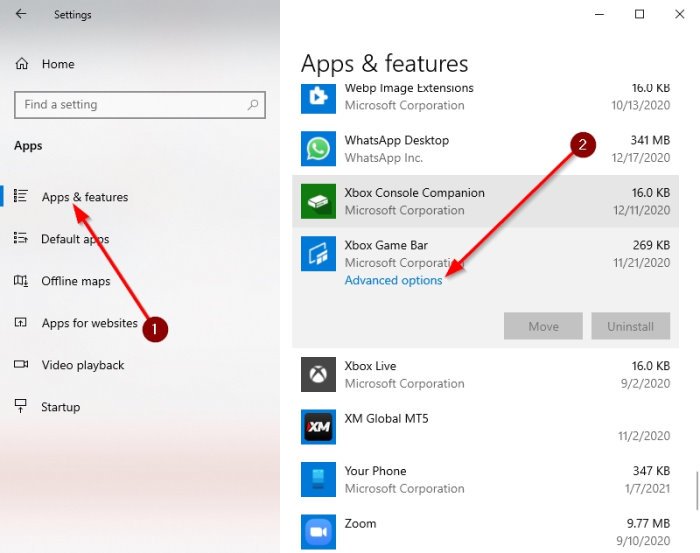
Task: Select Xbox Console Companion entry name
Action: point(414,192)
